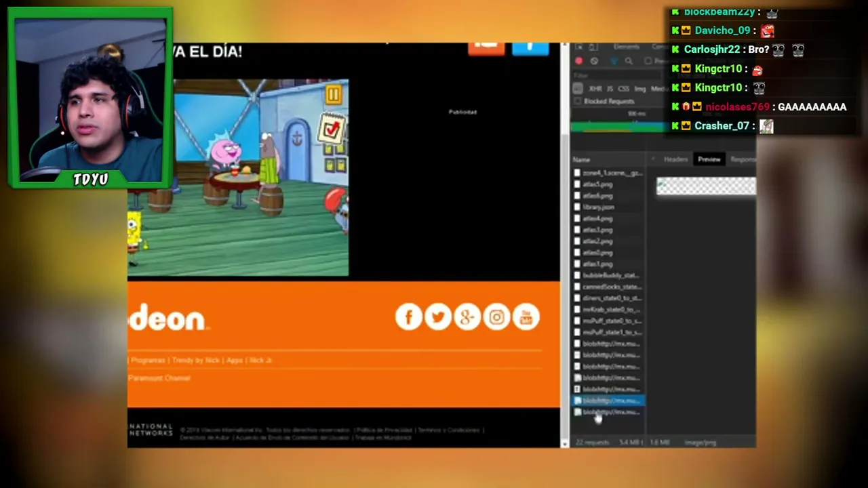Viewport: 868px width, 488px height.
Task: Select the atlas5.png request
Action: (608, 184)
